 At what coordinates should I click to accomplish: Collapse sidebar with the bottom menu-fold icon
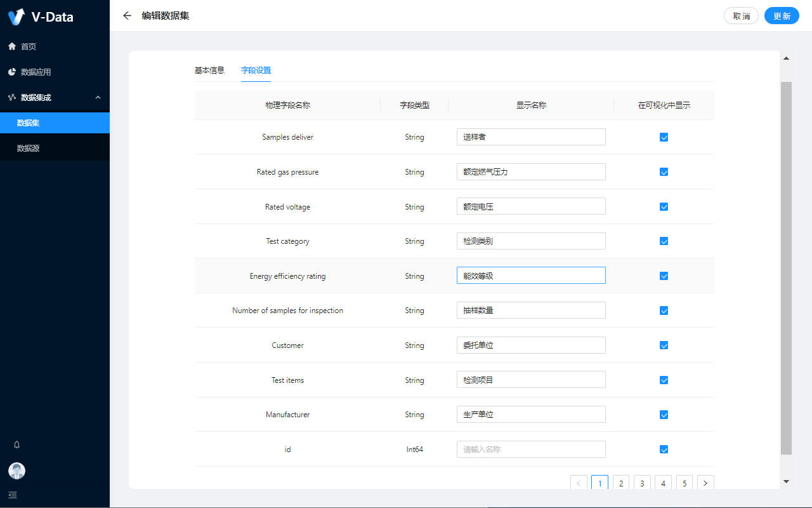click(x=13, y=495)
